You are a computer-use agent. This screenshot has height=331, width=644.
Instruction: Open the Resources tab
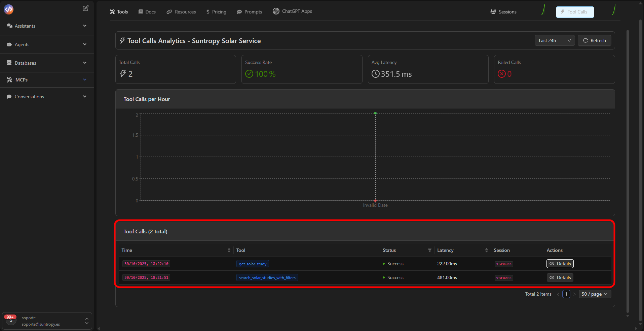tap(181, 12)
